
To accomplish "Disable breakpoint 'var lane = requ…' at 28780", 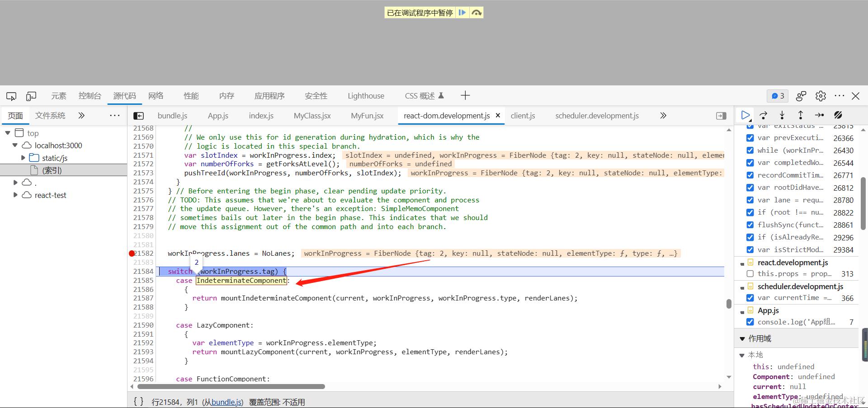I will [750, 200].
